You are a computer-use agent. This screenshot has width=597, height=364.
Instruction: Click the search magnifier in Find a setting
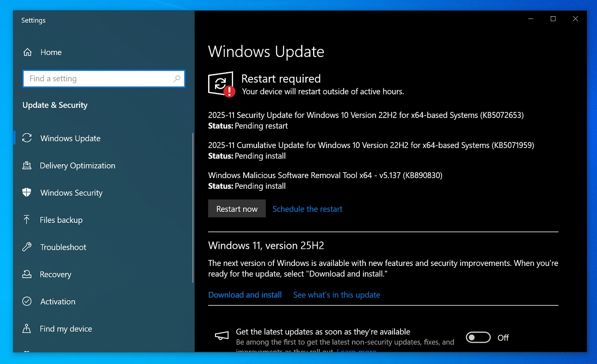(177, 79)
